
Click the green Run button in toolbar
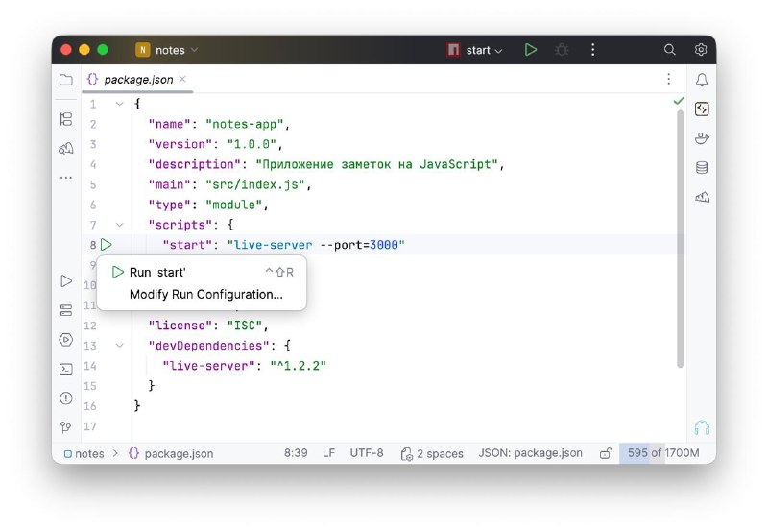pyautogui.click(x=531, y=50)
